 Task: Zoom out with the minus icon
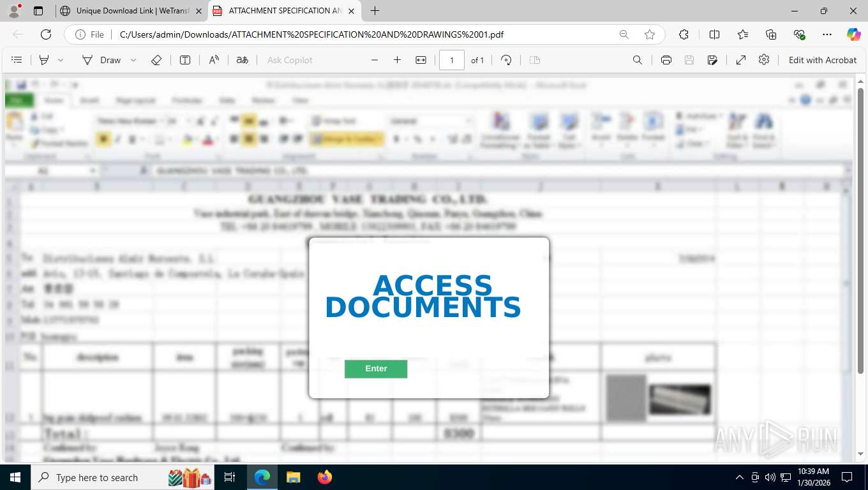coord(375,60)
